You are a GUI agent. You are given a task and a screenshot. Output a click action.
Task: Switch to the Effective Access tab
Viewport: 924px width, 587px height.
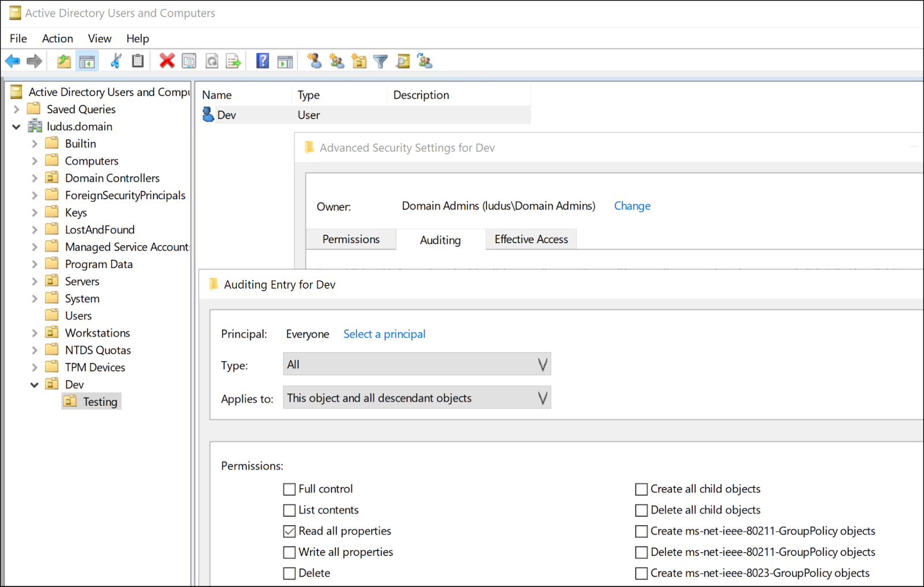click(531, 239)
